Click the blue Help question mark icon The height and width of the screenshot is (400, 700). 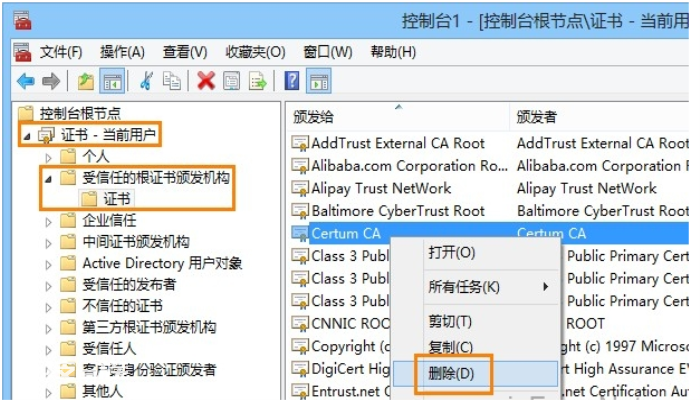[292, 81]
